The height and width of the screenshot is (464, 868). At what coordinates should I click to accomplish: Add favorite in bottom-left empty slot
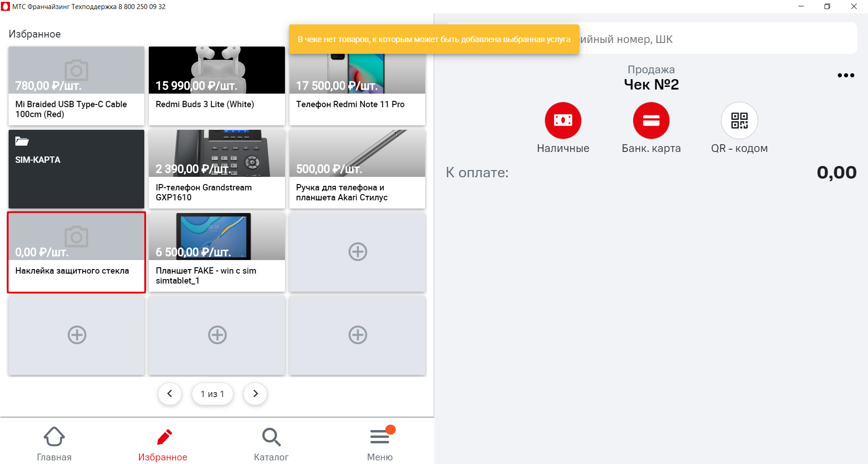point(76,335)
